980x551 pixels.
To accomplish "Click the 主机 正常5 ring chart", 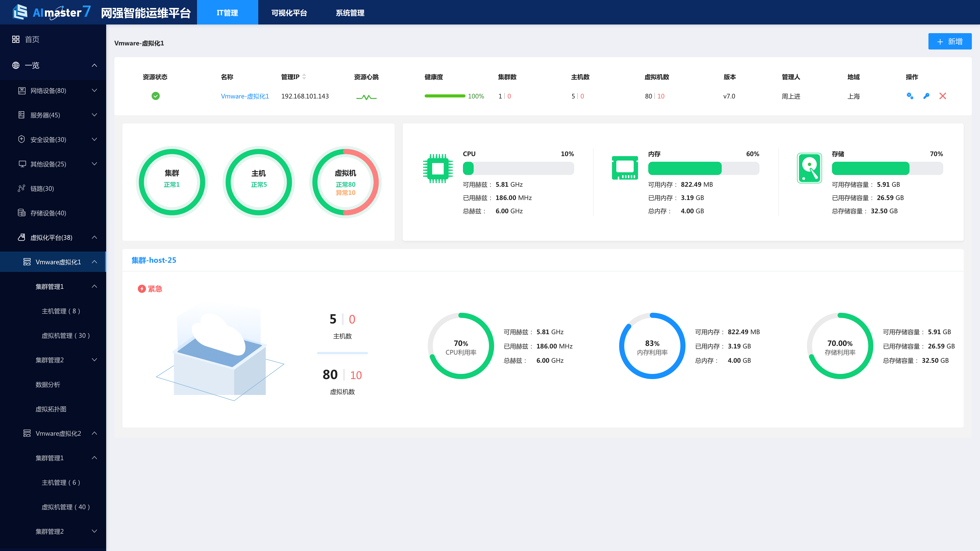I will point(259,183).
